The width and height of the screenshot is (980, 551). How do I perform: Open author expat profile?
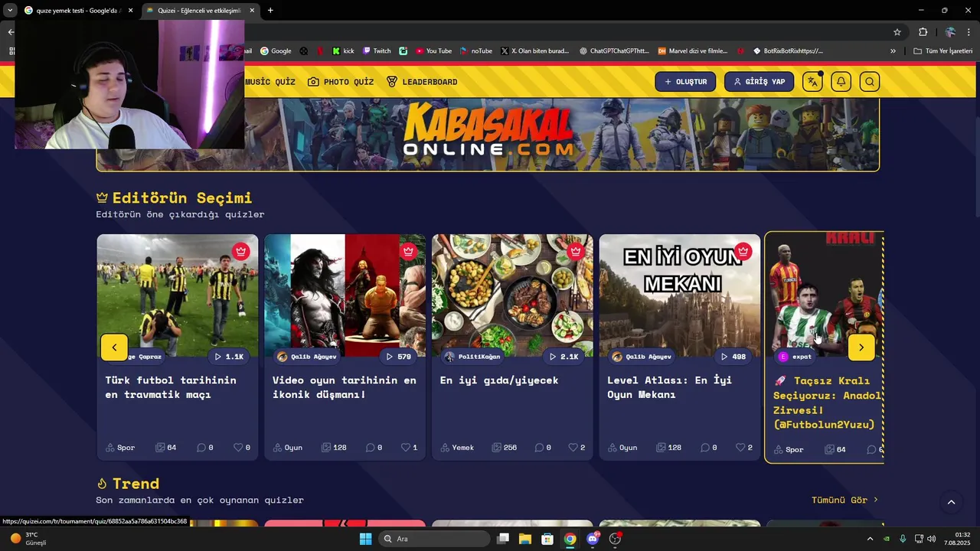click(795, 357)
